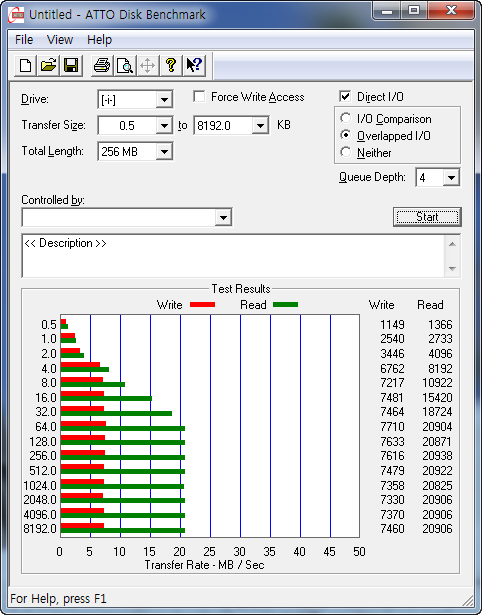The width and height of the screenshot is (482, 615).
Task: Click the write value 1149
Action: [392, 325]
